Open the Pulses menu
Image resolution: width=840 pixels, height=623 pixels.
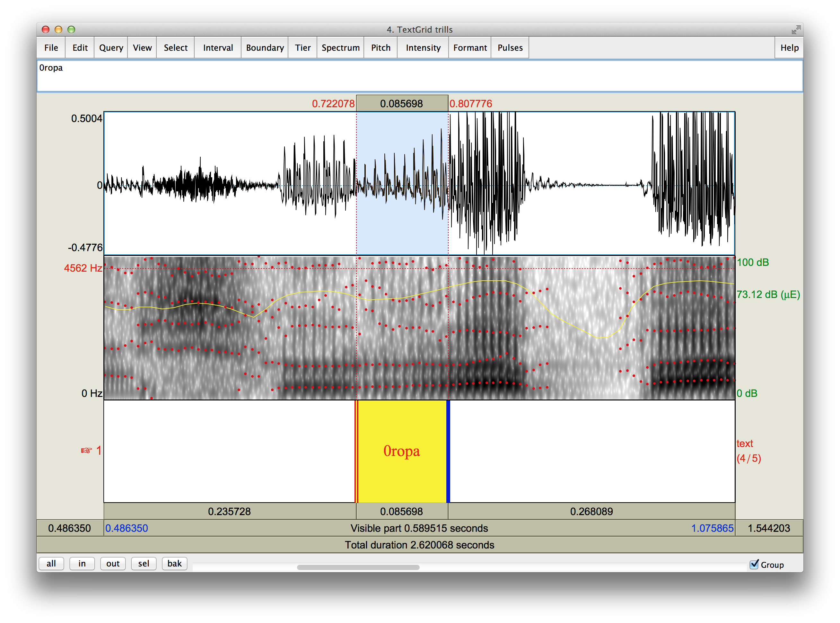pos(510,48)
